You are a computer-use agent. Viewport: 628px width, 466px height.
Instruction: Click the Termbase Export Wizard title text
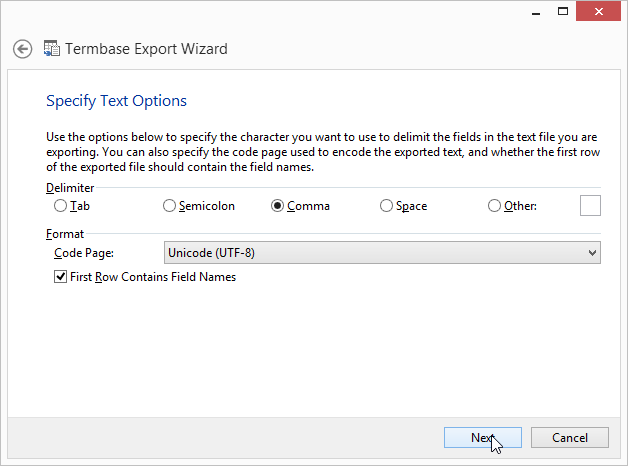point(146,49)
